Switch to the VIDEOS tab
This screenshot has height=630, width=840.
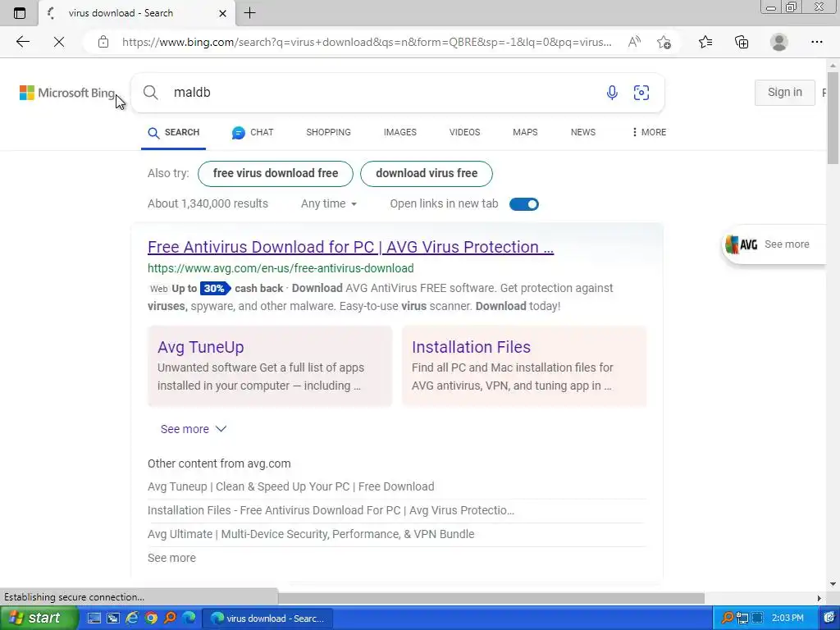(464, 132)
